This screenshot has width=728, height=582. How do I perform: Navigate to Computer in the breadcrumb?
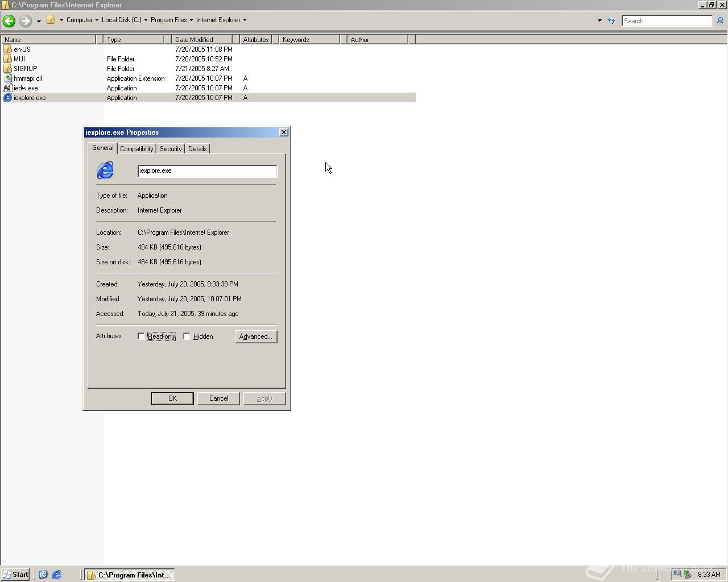pos(79,20)
